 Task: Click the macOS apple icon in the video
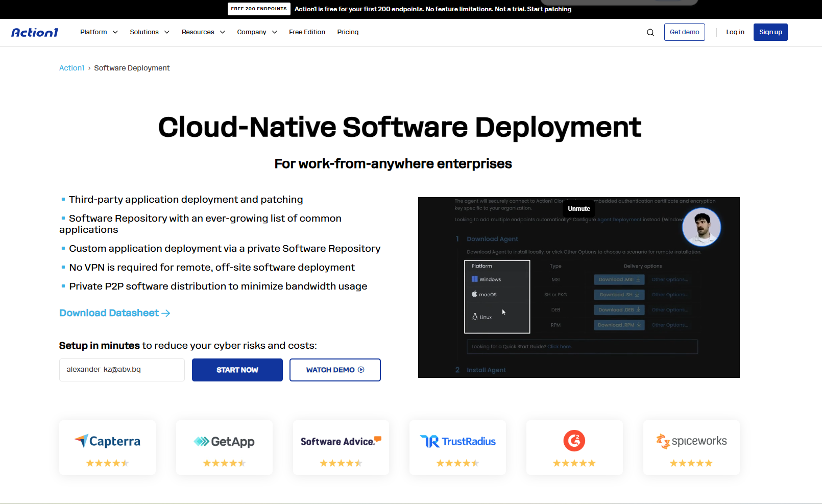(474, 294)
